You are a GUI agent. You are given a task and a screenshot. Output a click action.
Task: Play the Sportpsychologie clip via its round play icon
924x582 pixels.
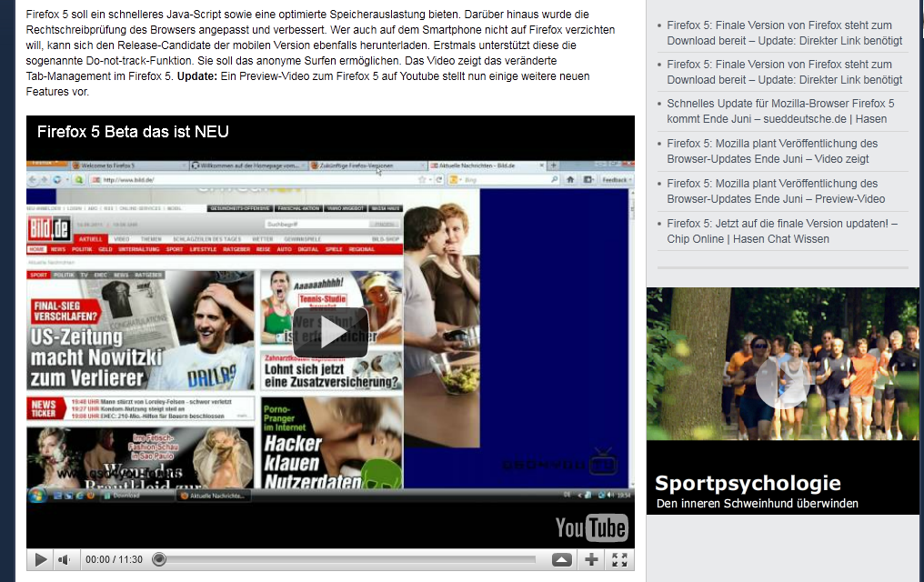coord(782,381)
